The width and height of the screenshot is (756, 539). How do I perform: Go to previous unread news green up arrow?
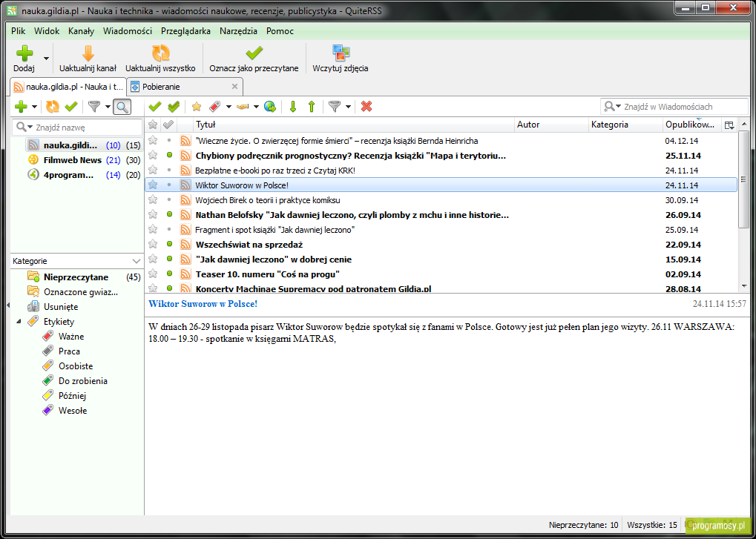click(312, 107)
